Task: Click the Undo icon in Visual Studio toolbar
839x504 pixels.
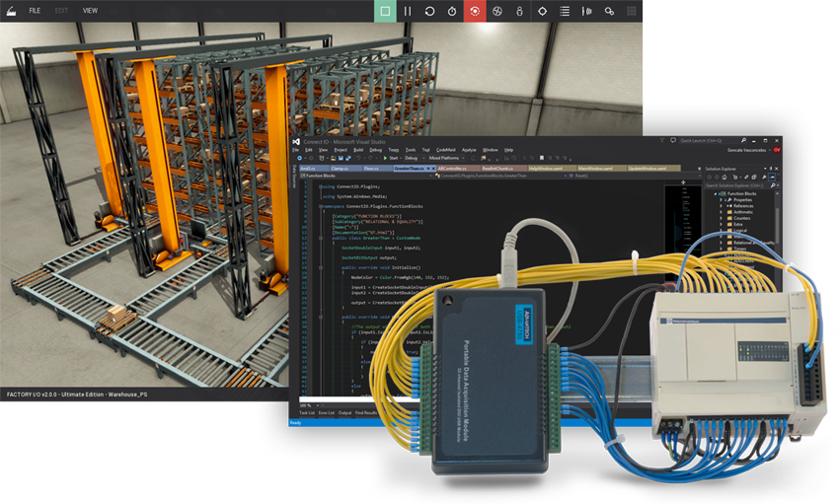Action: (x=358, y=158)
